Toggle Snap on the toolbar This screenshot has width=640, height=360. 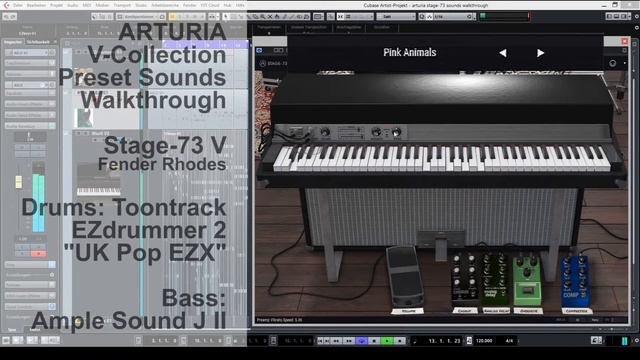click(340, 17)
